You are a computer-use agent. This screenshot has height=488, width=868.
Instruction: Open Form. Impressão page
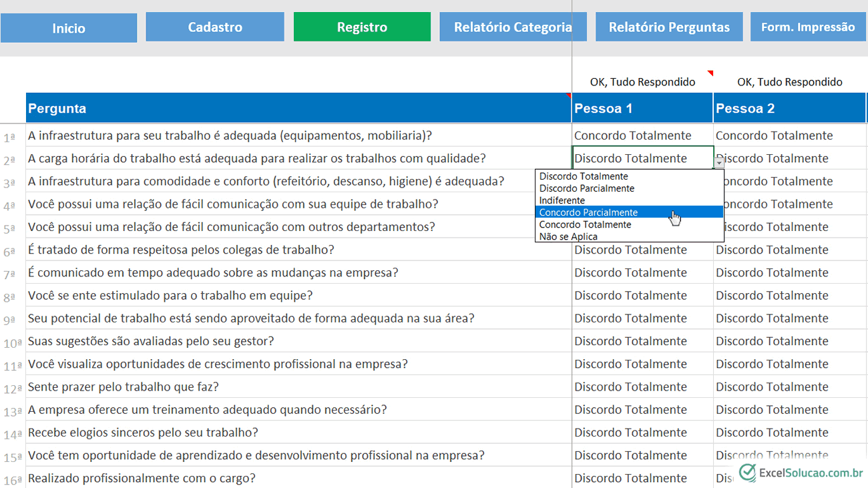[x=808, y=27]
